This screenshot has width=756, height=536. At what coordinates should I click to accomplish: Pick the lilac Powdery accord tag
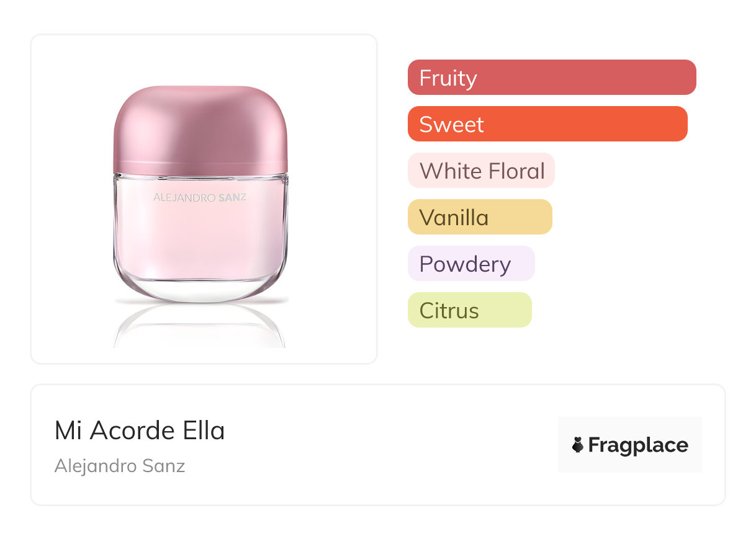pos(471,264)
